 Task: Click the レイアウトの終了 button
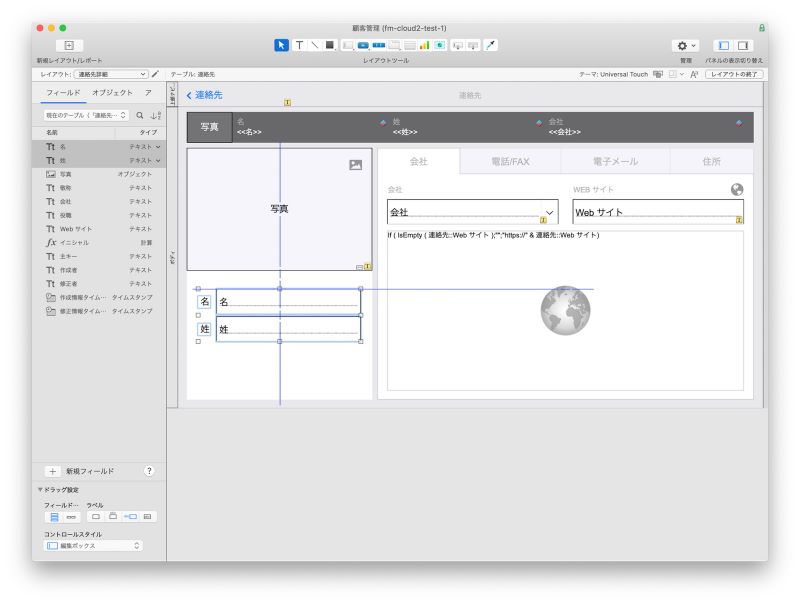pos(734,74)
